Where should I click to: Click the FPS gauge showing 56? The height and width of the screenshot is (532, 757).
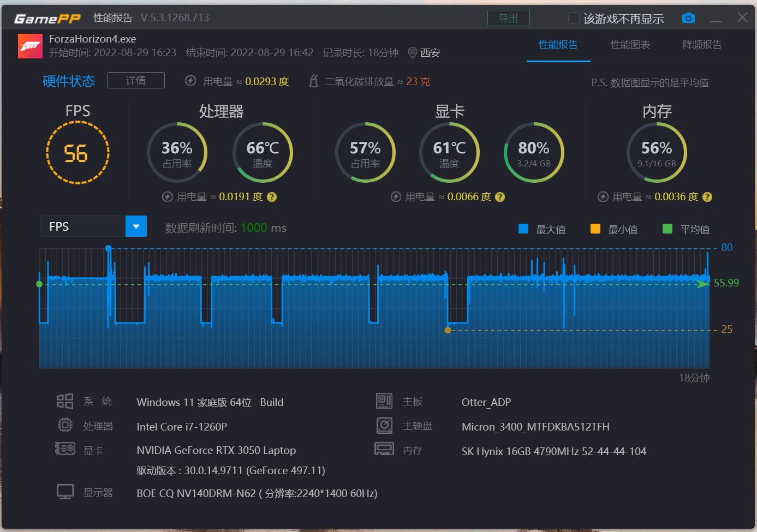[x=78, y=153]
